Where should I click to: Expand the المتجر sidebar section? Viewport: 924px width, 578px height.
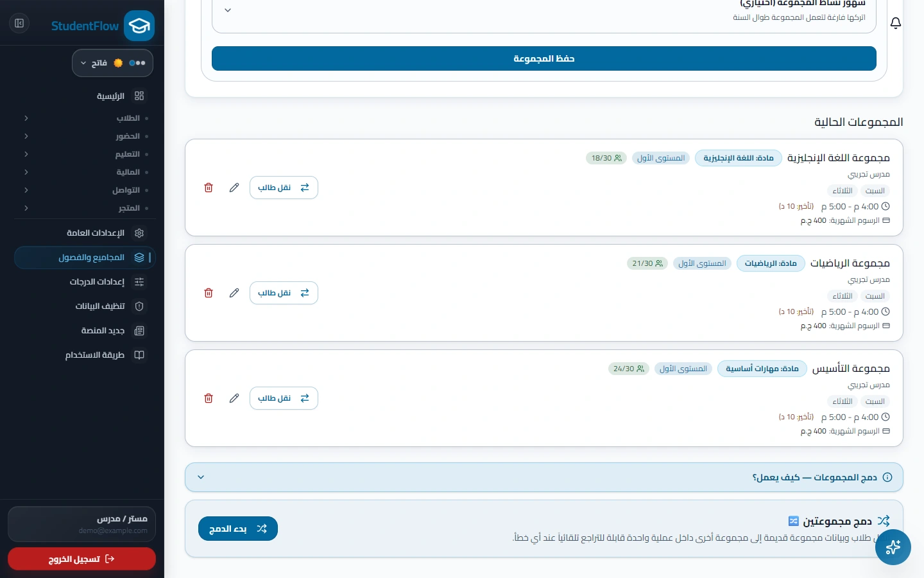[84, 208]
